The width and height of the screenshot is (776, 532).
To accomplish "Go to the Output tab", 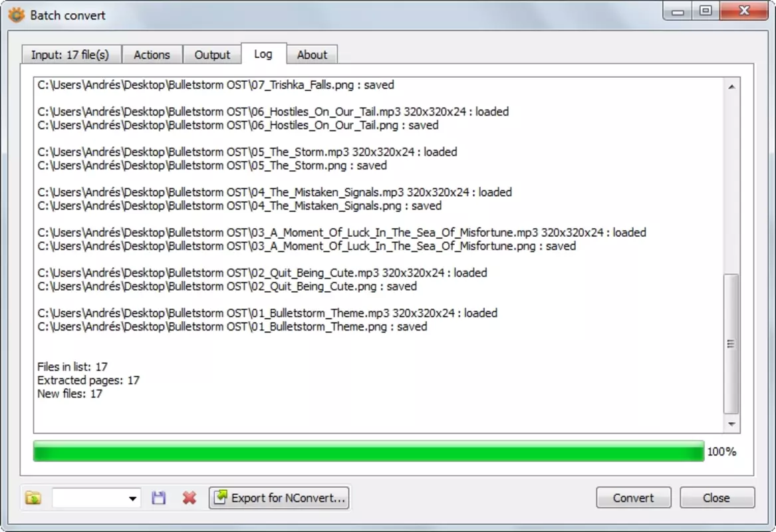I will click(212, 55).
